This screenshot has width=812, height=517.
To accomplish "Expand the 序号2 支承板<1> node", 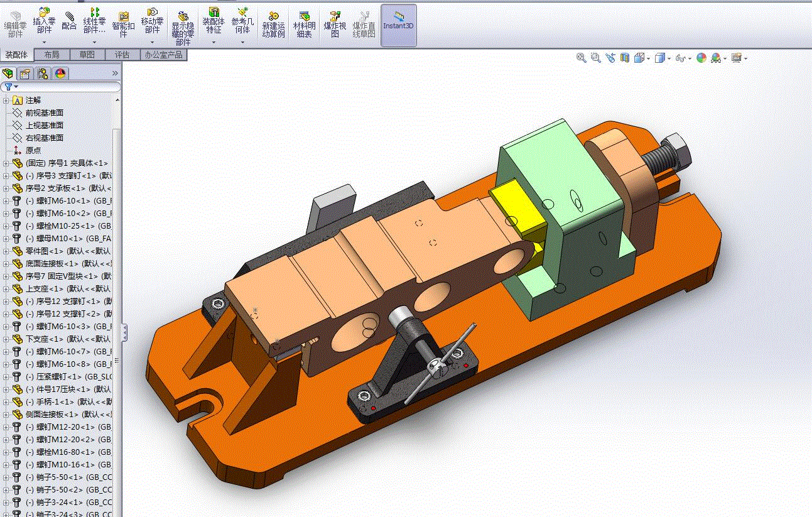I will click(6, 188).
